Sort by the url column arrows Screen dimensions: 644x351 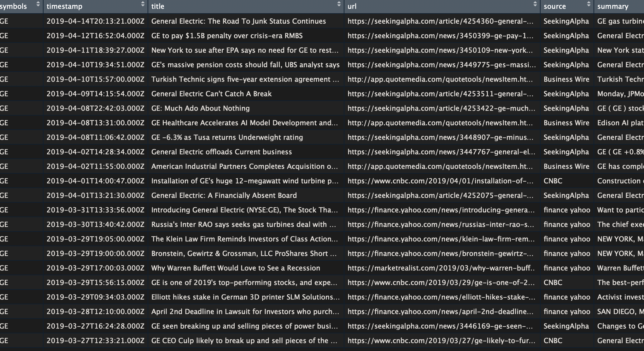tap(535, 4)
